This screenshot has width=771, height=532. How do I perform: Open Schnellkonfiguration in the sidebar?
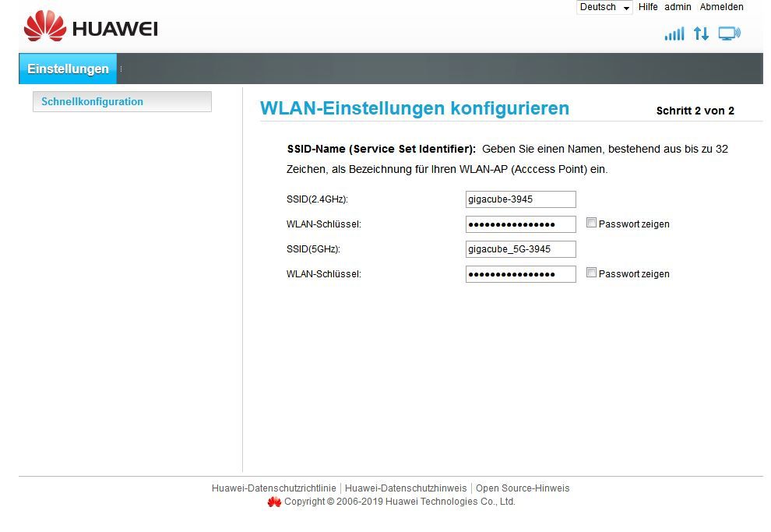pyautogui.click(x=122, y=102)
